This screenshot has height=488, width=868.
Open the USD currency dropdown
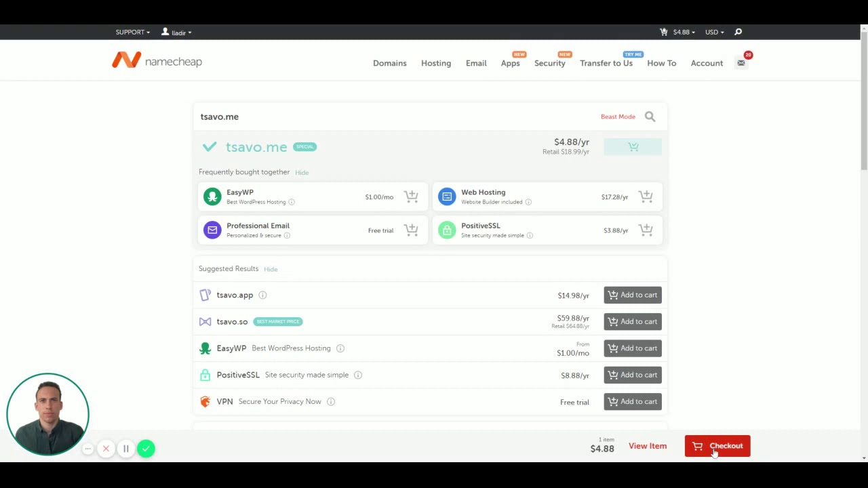714,32
